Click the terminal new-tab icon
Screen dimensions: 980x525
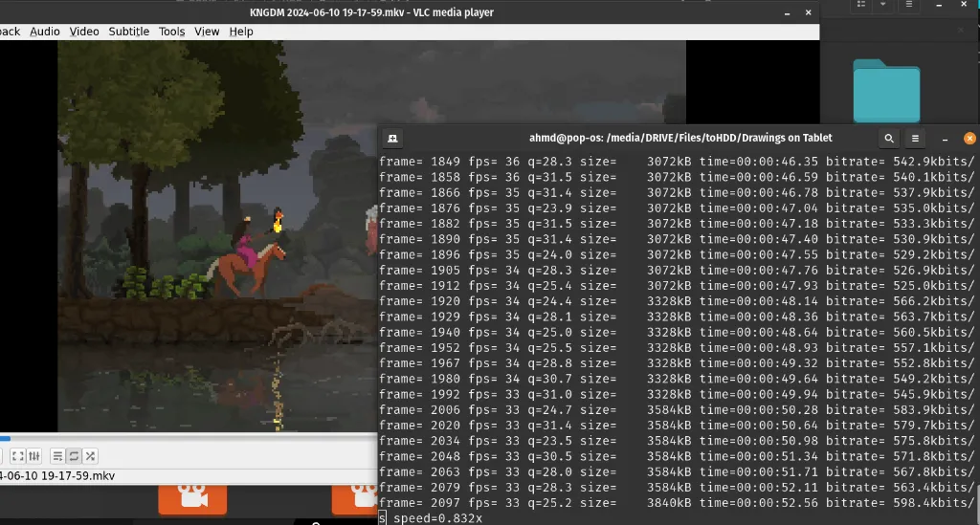[x=392, y=139]
